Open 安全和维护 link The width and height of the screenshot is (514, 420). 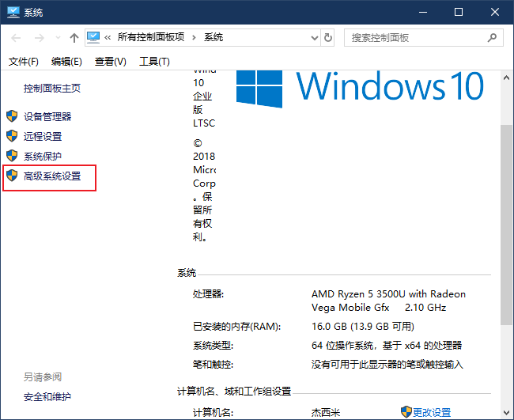(47, 397)
